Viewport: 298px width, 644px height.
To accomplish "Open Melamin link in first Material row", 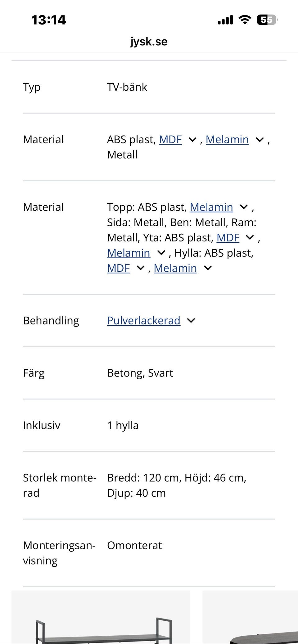I will [x=227, y=140].
